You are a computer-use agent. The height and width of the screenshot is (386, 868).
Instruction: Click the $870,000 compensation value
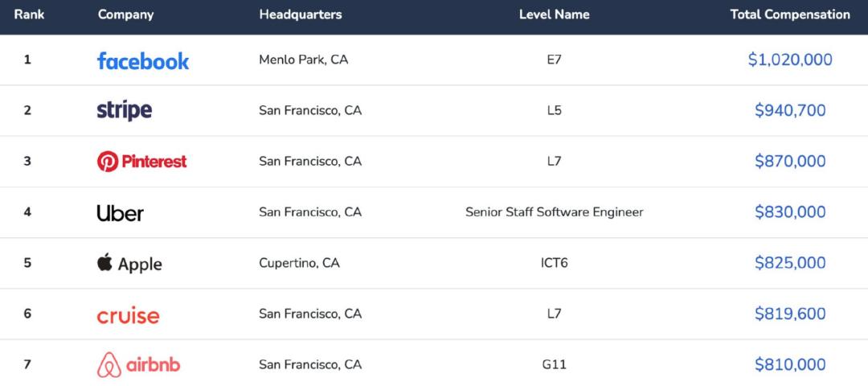pos(790,161)
